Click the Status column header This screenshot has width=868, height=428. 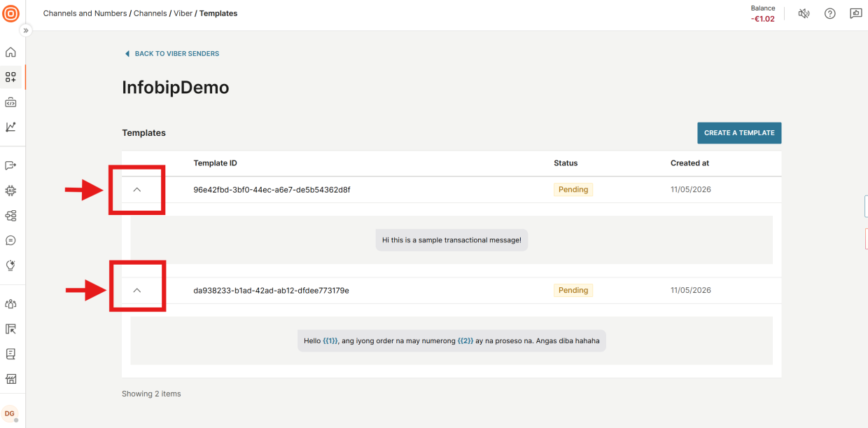point(566,163)
